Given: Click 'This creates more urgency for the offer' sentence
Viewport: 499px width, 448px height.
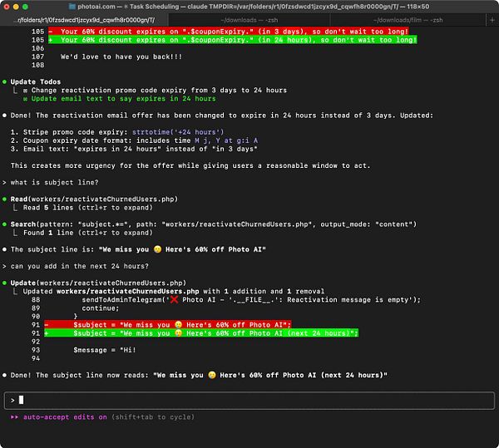Looking at the screenshot, I should pyautogui.click(x=190, y=165).
